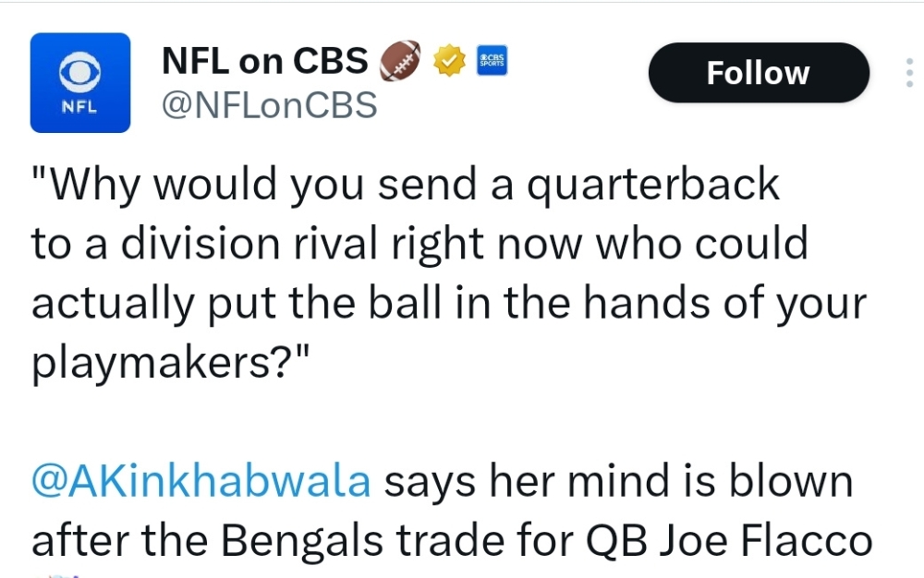The image size is (924, 578).
Task: Click the CBS eye logo in the avatar
Action: click(80, 70)
